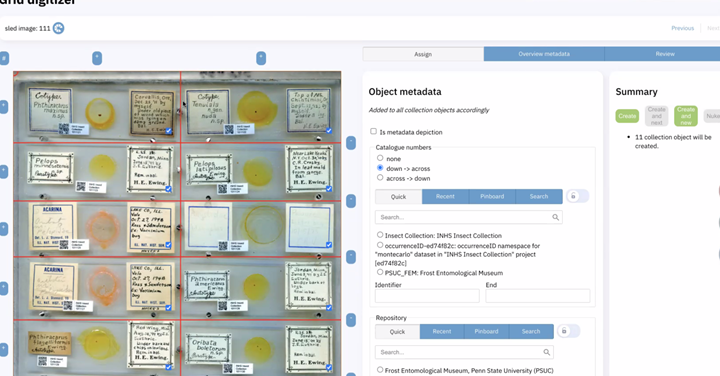Go to the Previous sled image

click(682, 28)
